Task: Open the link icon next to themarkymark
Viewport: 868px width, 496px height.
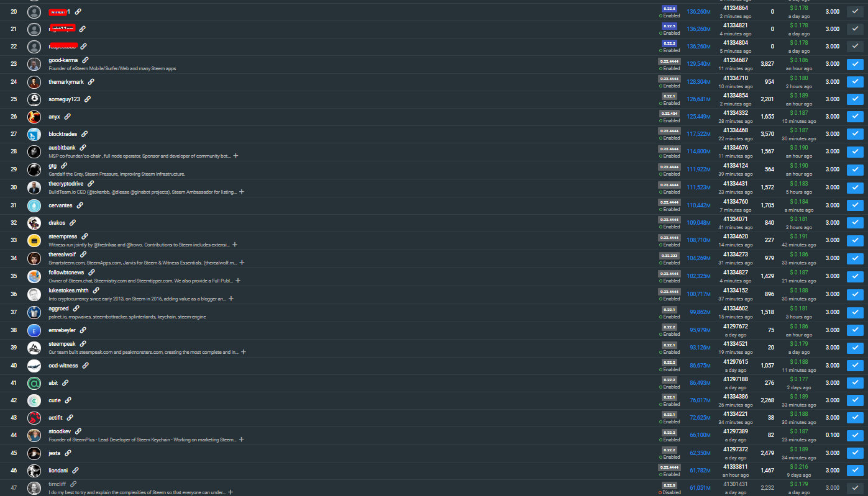Action: pyautogui.click(x=91, y=81)
